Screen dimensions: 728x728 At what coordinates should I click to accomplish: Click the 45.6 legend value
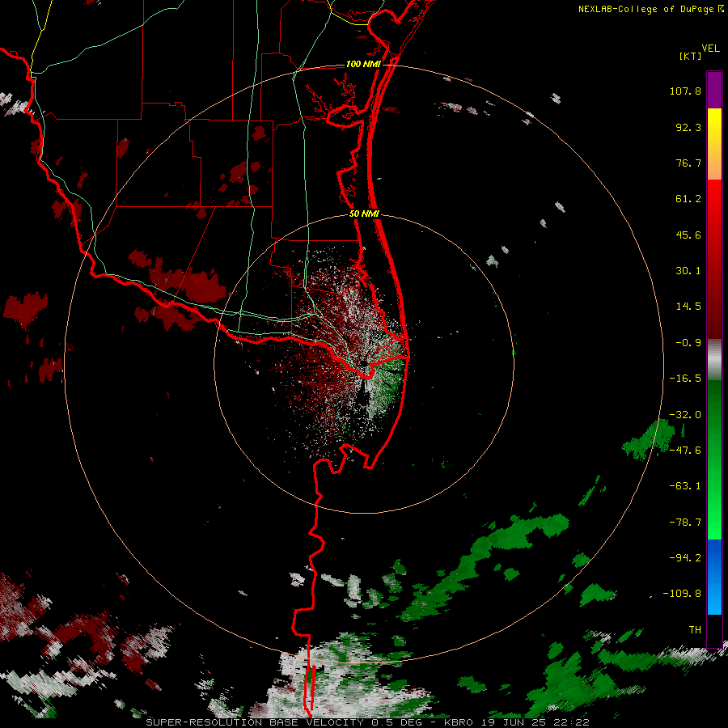[688, 235]
